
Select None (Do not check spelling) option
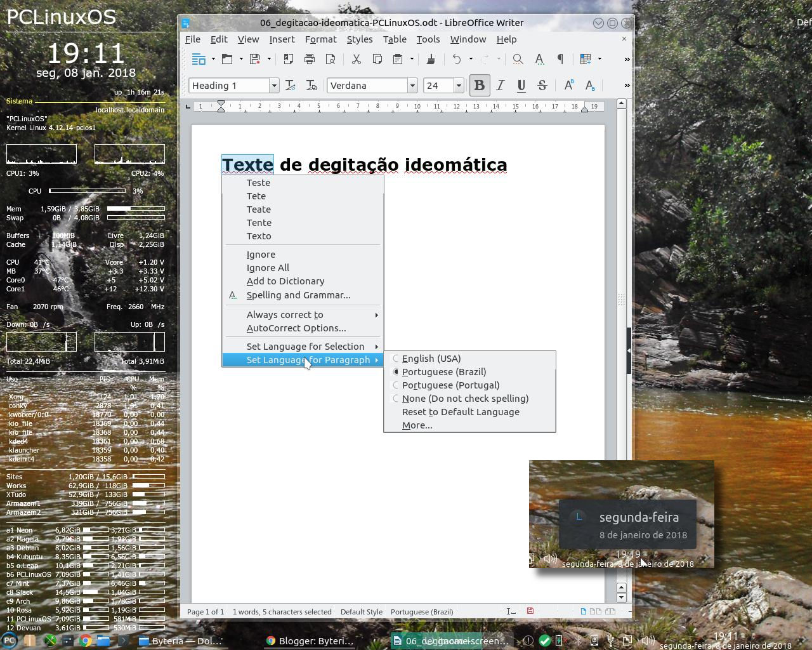(x=469, y=399)
